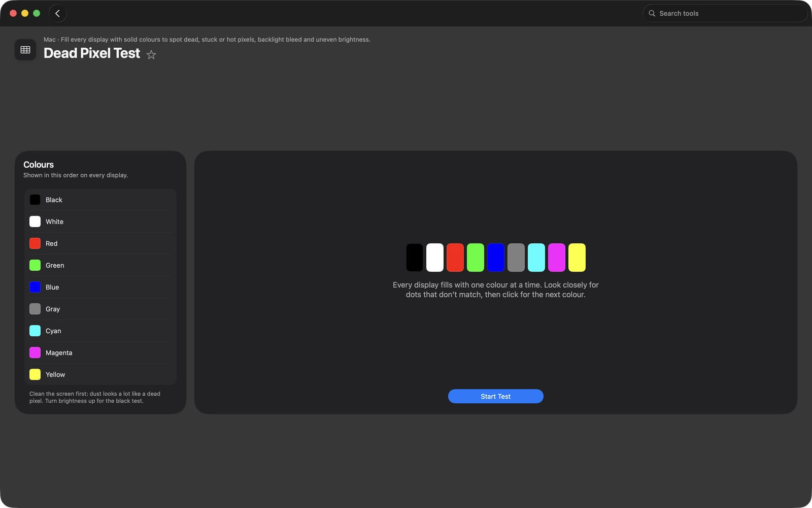
Task: Click the 'Black' label in the list
Action: tap(54, 200)
